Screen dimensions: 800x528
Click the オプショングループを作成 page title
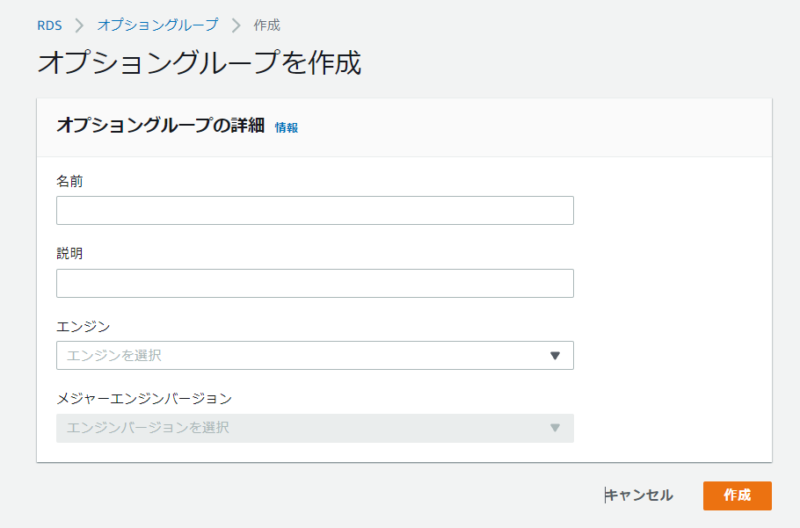199,63
